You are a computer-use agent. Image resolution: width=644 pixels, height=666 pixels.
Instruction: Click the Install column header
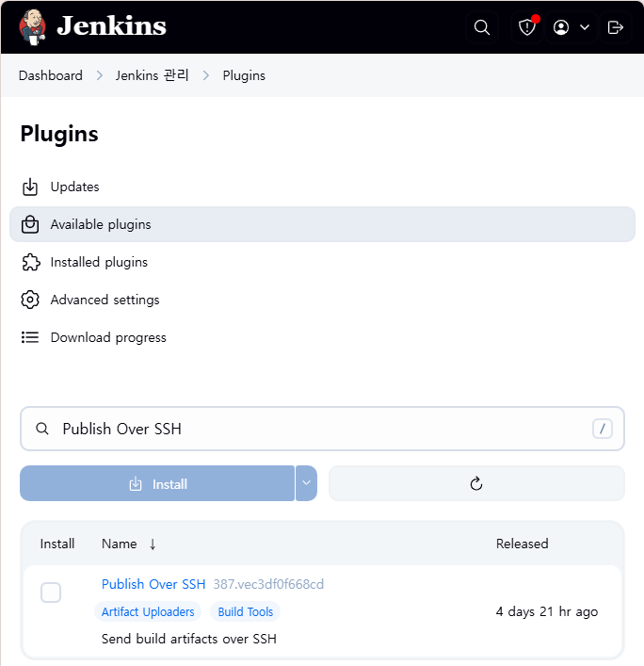(57, 544)
